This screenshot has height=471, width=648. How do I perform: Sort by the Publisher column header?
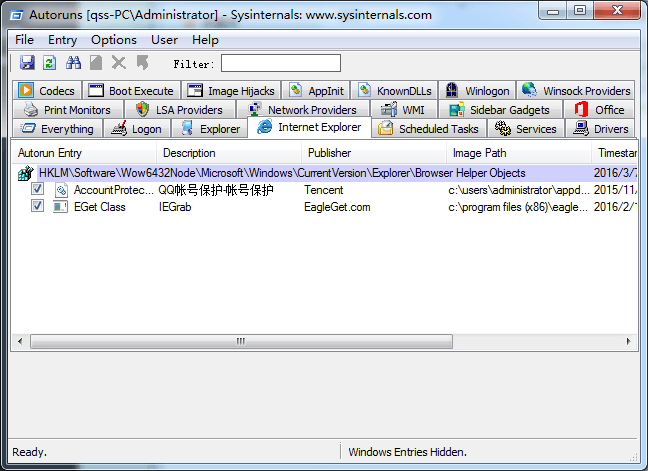click(329, 153)
